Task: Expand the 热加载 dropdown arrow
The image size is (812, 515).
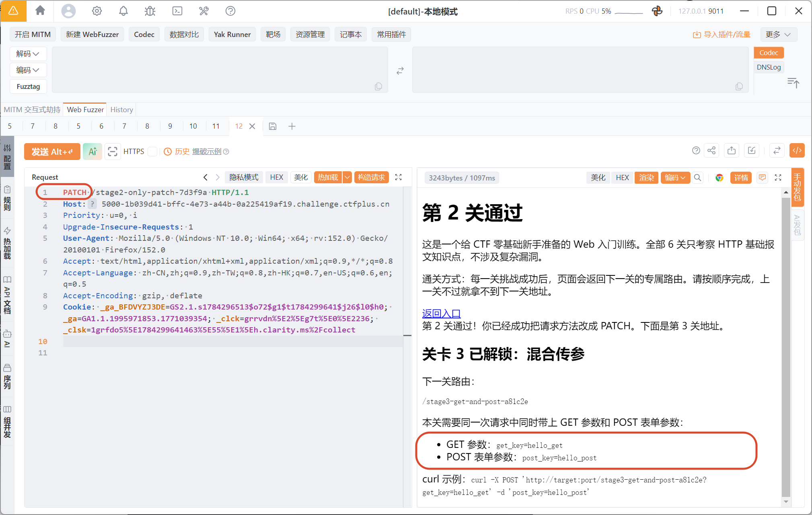Action: pyautogui.click(x=347, y=177)
